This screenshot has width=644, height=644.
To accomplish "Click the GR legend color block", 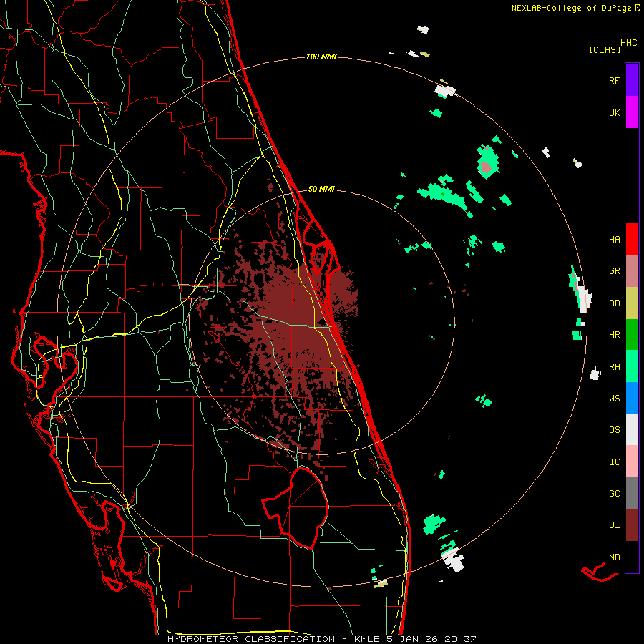I will [x=632, y=271].
